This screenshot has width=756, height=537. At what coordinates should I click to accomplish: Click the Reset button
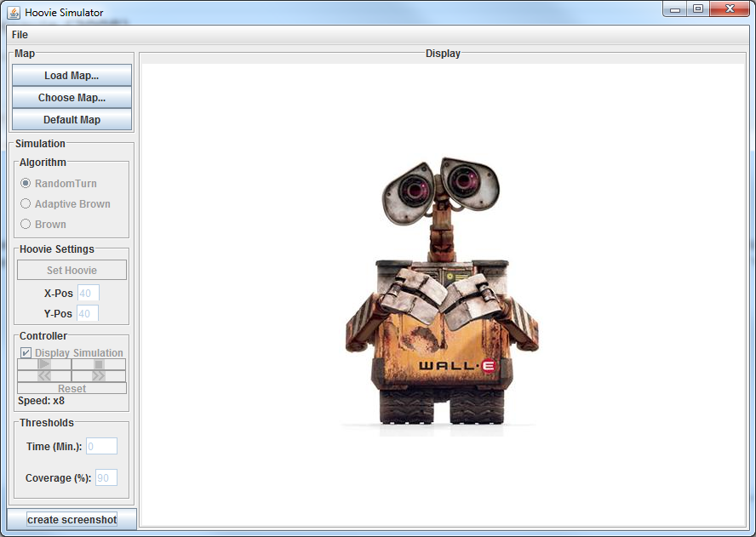point(72,388)
